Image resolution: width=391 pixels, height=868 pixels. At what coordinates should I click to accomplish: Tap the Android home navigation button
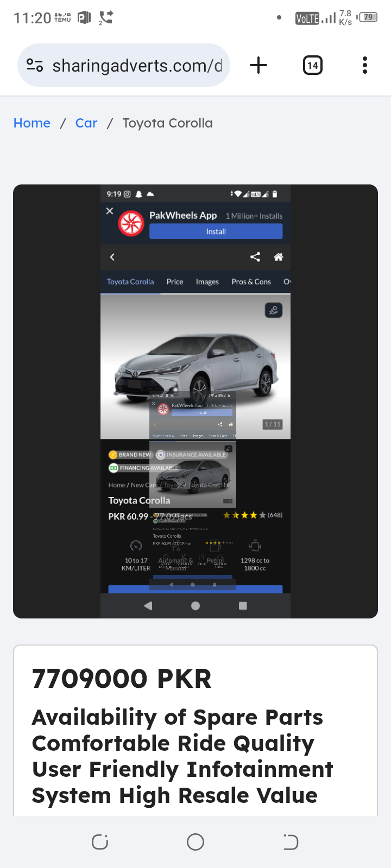tap(195, 842)
